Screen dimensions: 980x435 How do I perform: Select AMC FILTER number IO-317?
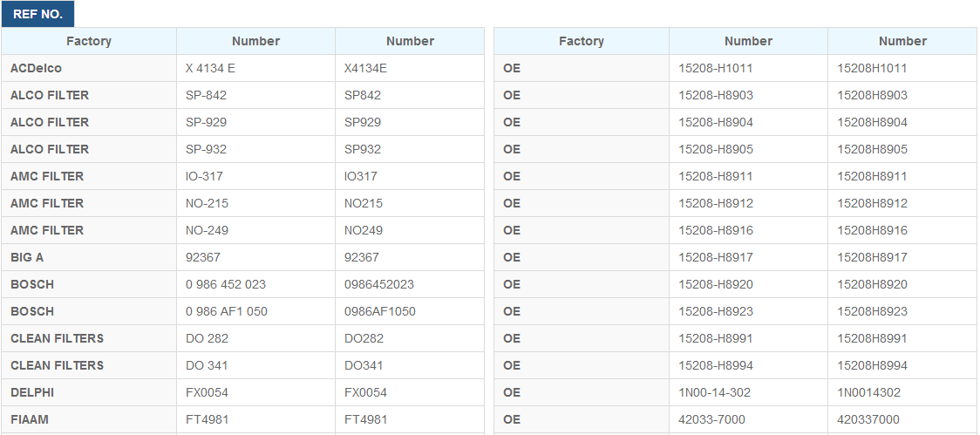point(255,176)
